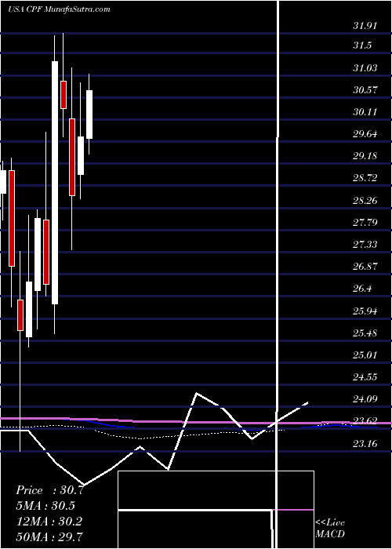Click the 25.48 price axis label
Screen dimensions: 392x549
(366, 333)
